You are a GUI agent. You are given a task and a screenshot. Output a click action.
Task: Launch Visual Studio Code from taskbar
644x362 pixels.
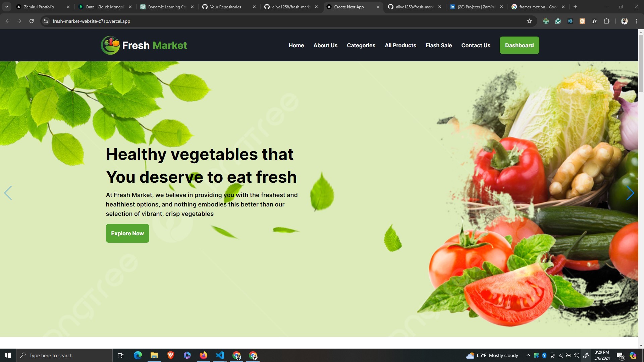220,355
